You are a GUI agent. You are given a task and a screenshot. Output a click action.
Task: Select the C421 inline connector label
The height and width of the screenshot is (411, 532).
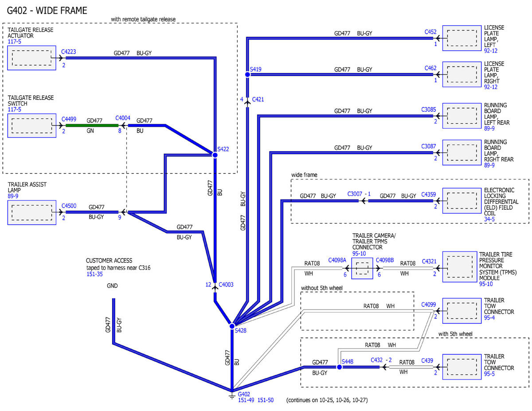(x=258, y=99)
